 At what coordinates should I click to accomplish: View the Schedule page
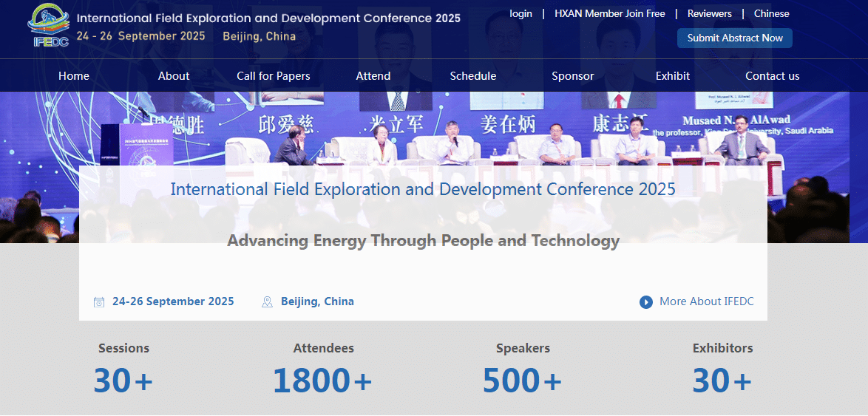[x=472, y=76]
